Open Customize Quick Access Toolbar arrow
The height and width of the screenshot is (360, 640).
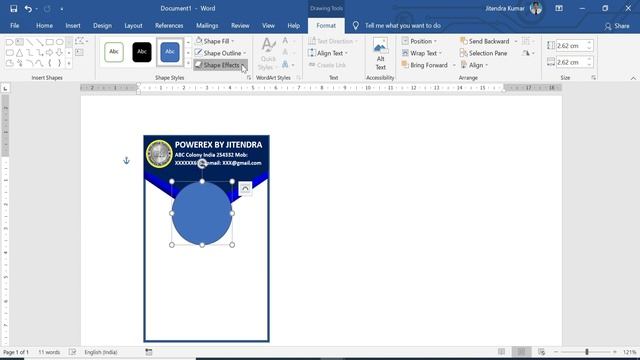pos(62,9)
